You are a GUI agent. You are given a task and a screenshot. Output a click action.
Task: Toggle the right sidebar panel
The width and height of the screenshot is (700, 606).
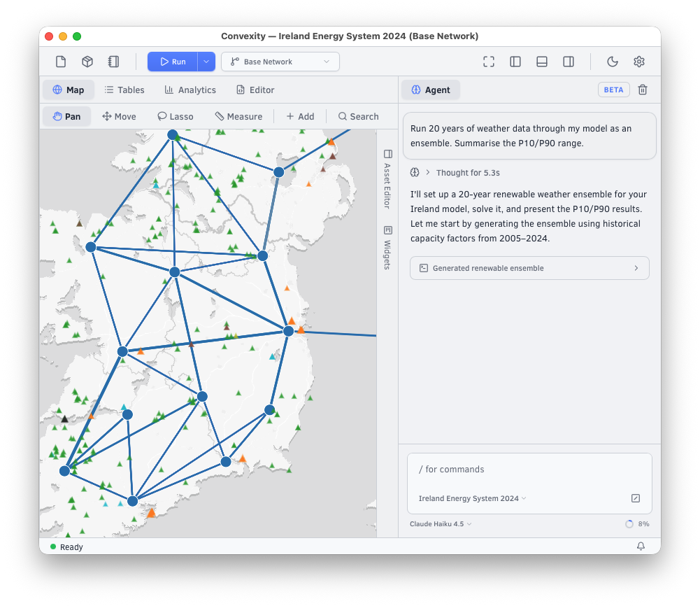pos(569,62)
